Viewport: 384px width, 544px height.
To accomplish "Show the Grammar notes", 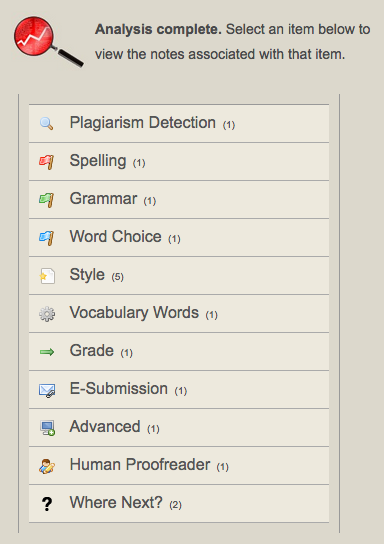I will [x=179, y=199].
